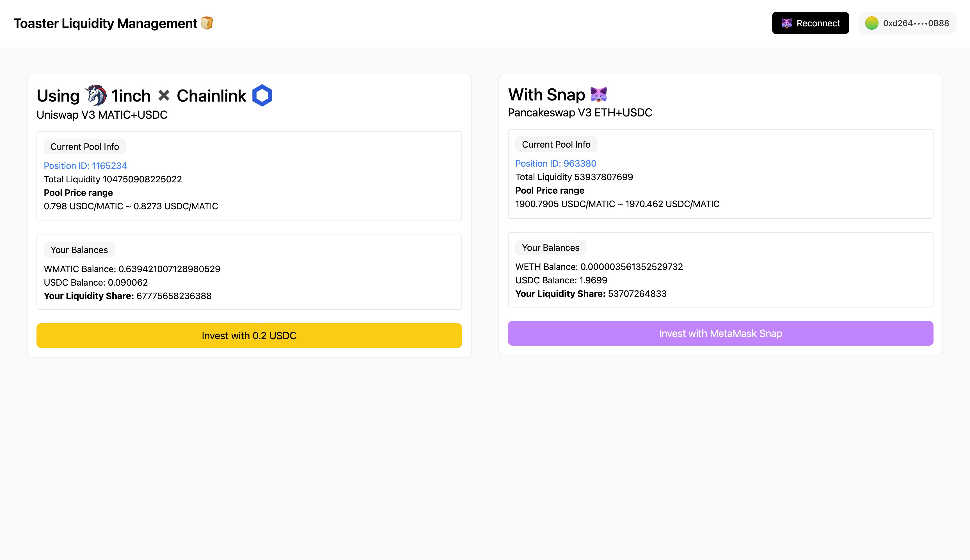Click Your Balances label in Uniswap card

79,250
